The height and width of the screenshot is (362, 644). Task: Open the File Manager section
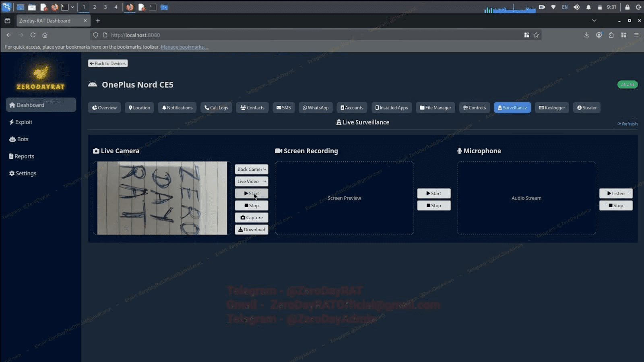[x=435, y=107]
